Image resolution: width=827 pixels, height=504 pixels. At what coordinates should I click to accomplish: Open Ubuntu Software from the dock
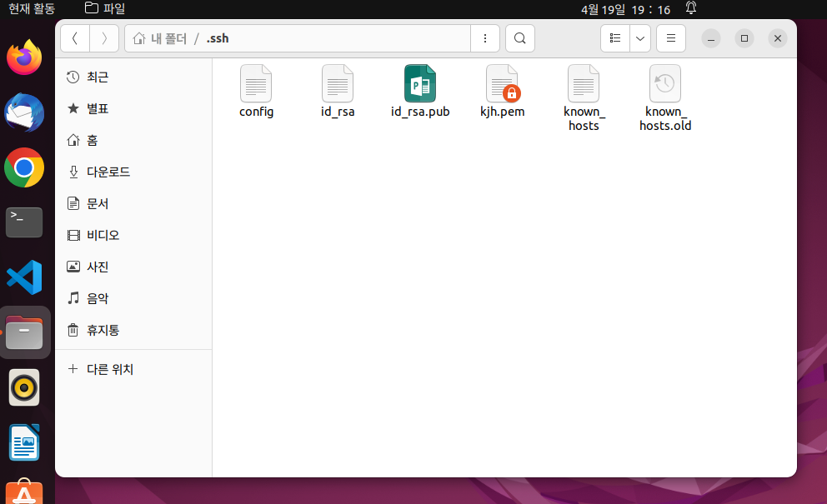coord(24,492)
